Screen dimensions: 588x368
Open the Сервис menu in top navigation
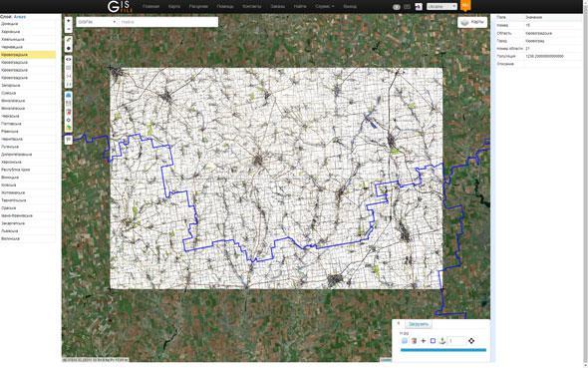[324, 6]
